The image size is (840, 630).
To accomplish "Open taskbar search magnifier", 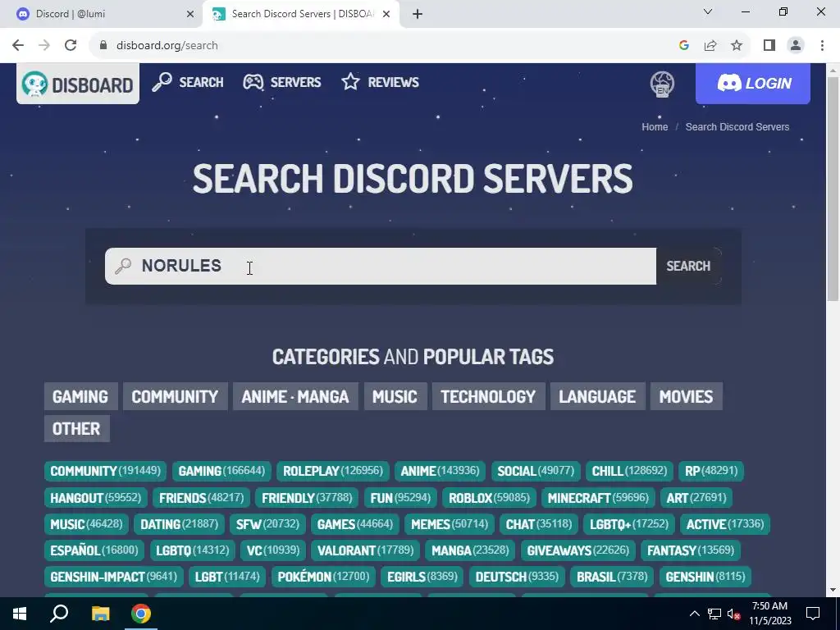I will (59, 614).
